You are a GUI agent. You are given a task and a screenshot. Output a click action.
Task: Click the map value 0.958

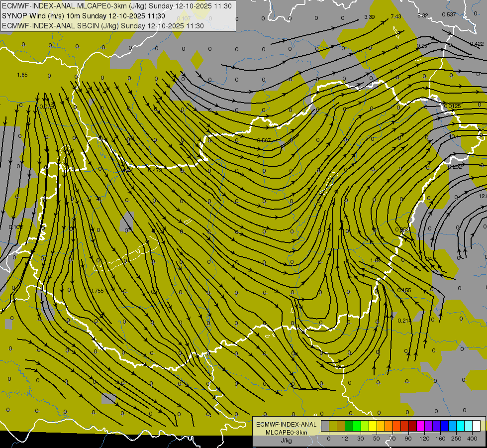pos(402,229)
